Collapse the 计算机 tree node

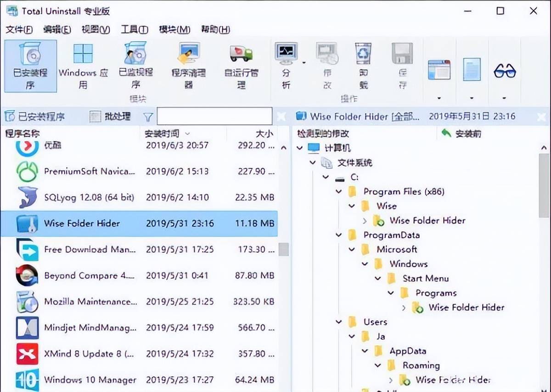[x=300, y=148]
